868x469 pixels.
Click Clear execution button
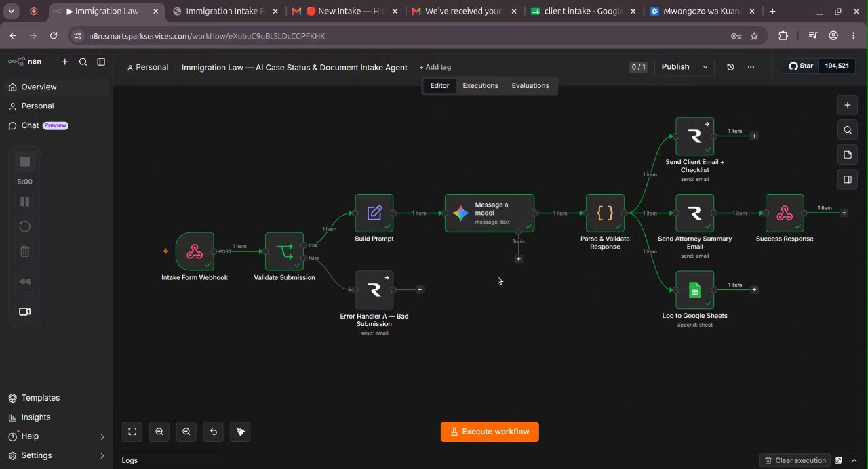coord(795,460)
